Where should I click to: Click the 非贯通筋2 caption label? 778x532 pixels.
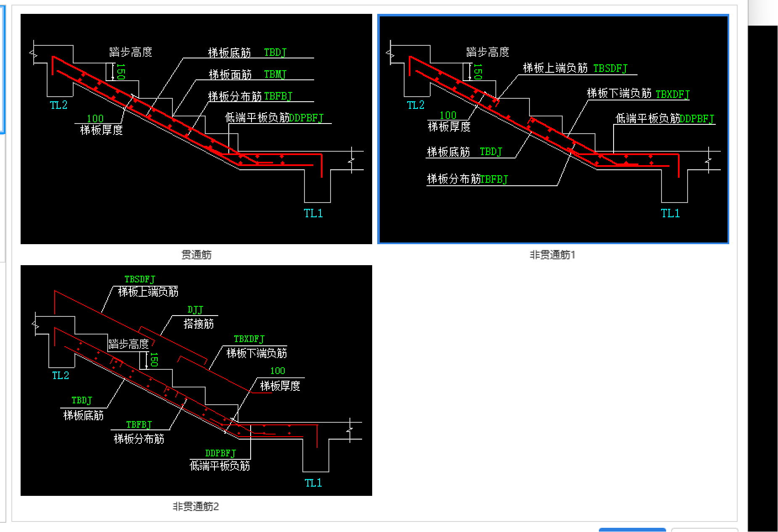click(196, 506)
